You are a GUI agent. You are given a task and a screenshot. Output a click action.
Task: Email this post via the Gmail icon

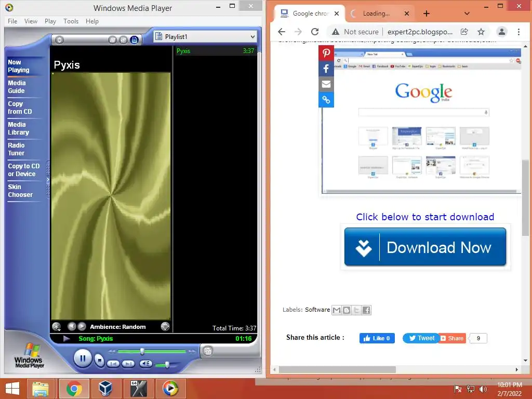point(337,310)
